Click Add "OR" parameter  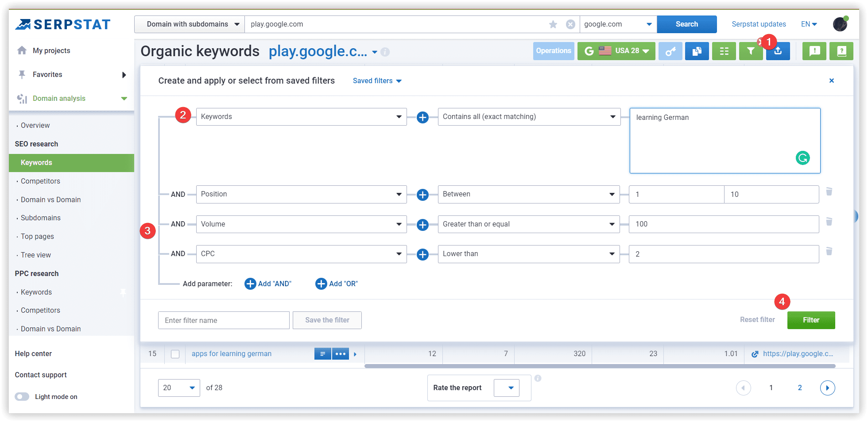click(337, 284)
